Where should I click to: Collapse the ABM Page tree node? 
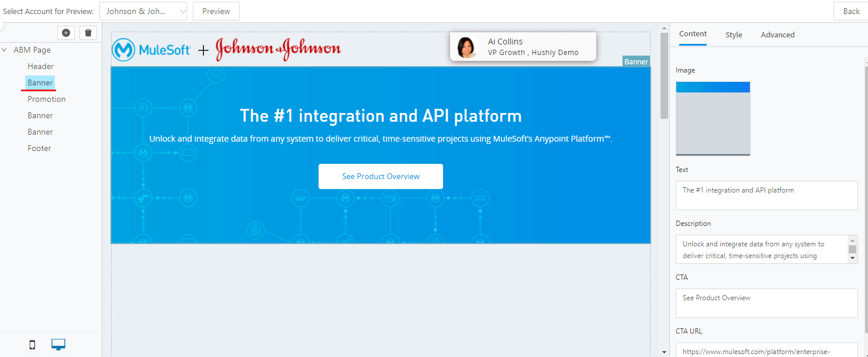click(x=5, y=50)
